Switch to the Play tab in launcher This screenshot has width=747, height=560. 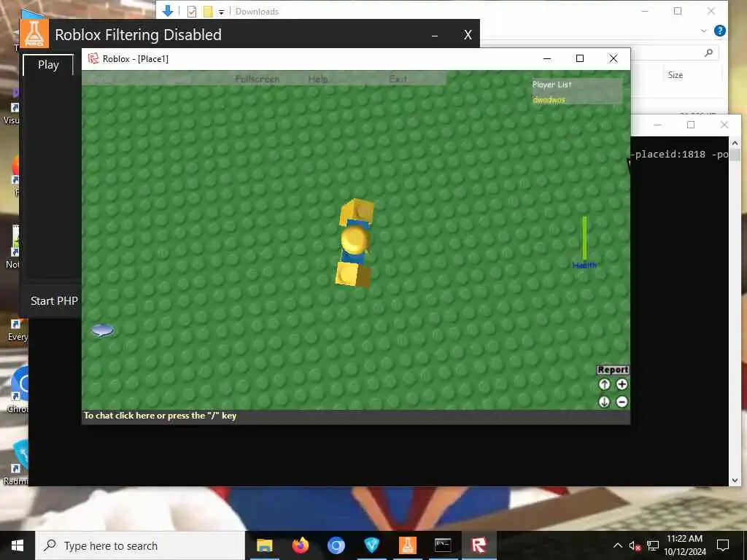(x=48, y=65)
